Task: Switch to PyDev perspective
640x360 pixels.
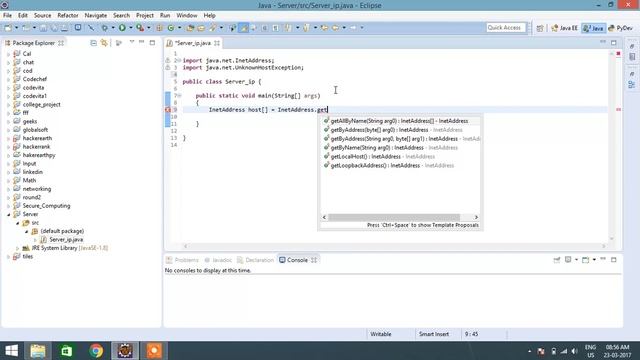Action: click(x=620, y=28)
